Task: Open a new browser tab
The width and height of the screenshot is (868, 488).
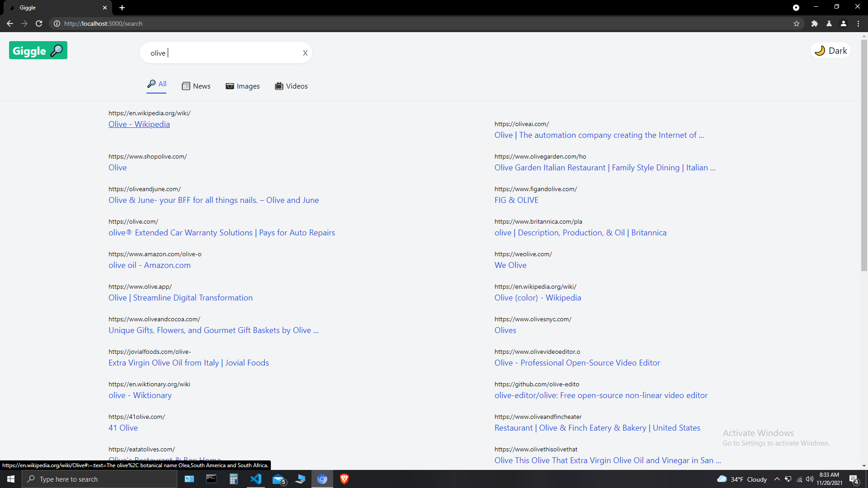Action: (x=122, y=8)
